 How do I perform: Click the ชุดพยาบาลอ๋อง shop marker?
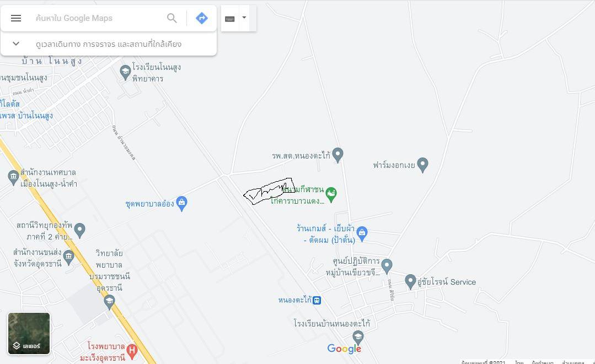tap(182, 203)
